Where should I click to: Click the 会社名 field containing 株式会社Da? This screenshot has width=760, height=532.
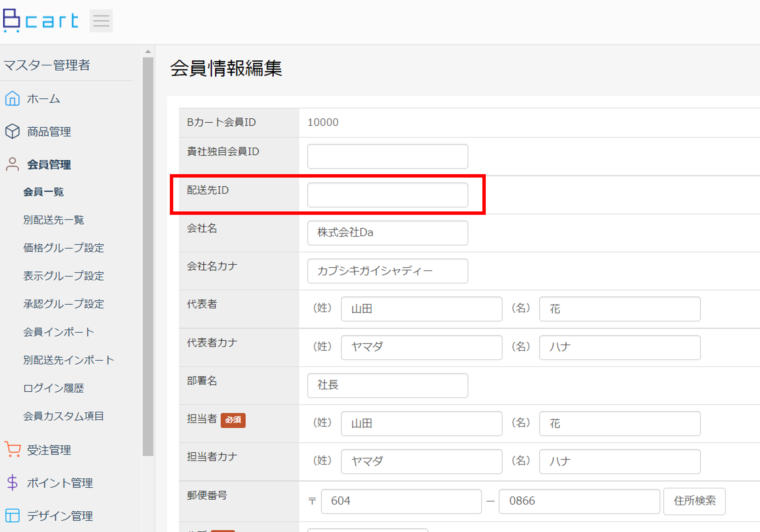point(387,233)
